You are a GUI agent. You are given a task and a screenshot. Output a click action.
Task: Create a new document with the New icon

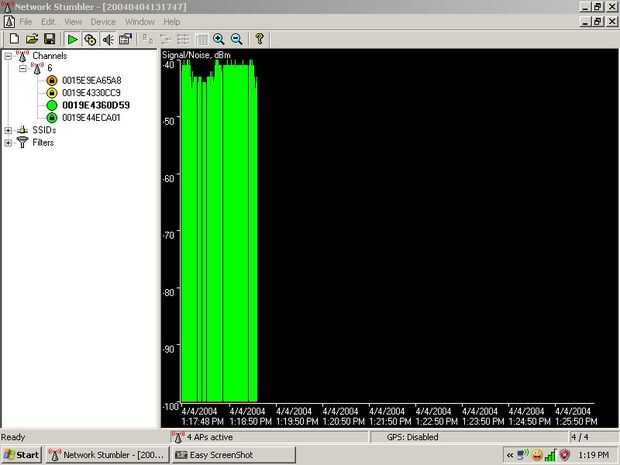tap(14, 39)
